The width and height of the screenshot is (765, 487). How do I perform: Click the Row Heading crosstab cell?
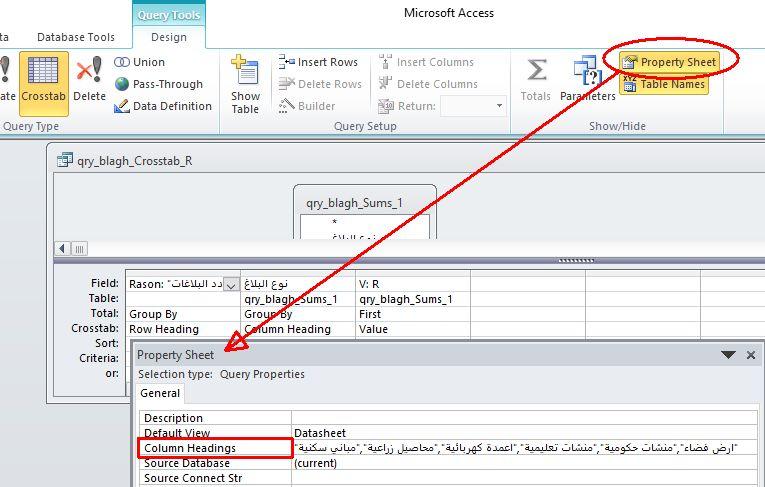(x=183, y=329)
